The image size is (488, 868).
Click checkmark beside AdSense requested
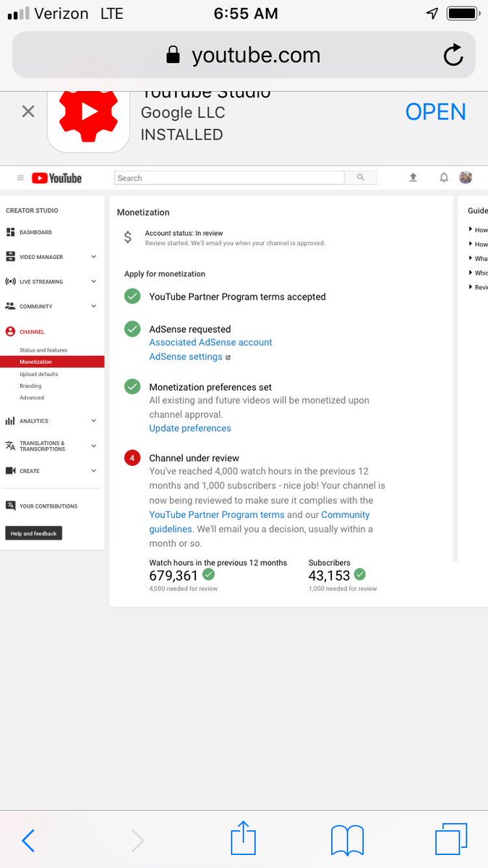point(132,329)
